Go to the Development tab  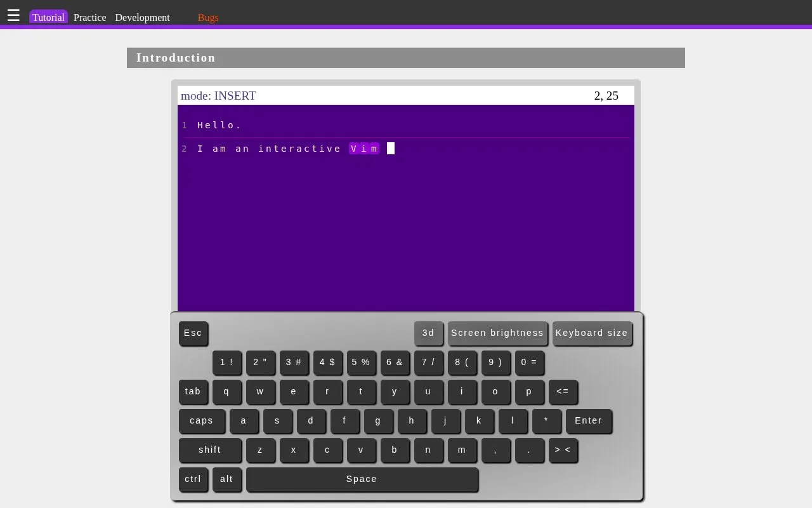142,17
